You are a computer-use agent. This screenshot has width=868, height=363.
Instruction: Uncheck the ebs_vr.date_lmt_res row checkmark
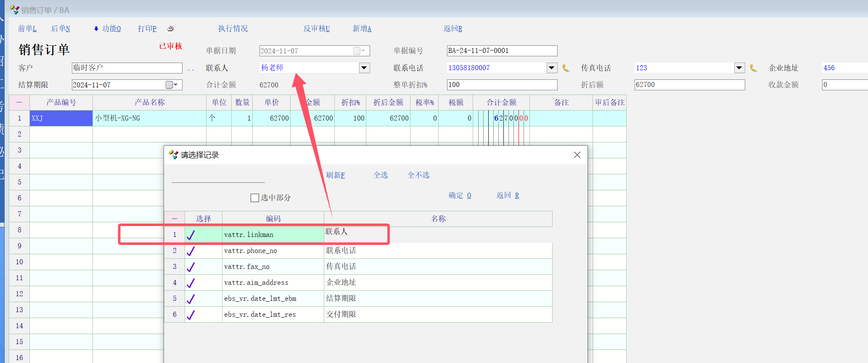(191, 315)
